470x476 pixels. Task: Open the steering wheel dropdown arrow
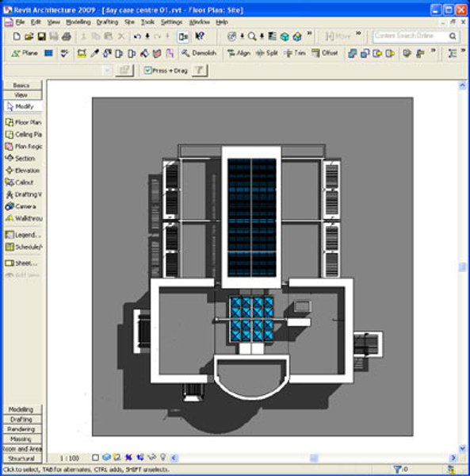[x=242, y=36]
